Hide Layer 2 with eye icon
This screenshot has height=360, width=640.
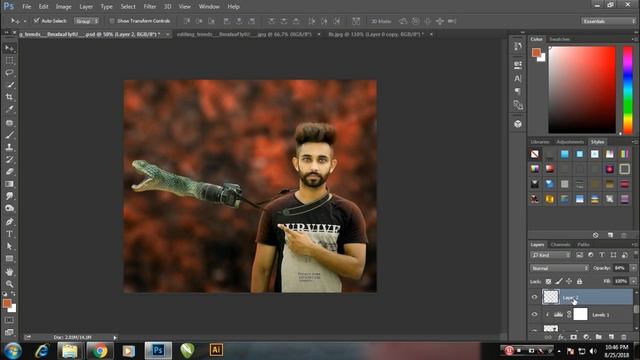click(x=534, y=297)
